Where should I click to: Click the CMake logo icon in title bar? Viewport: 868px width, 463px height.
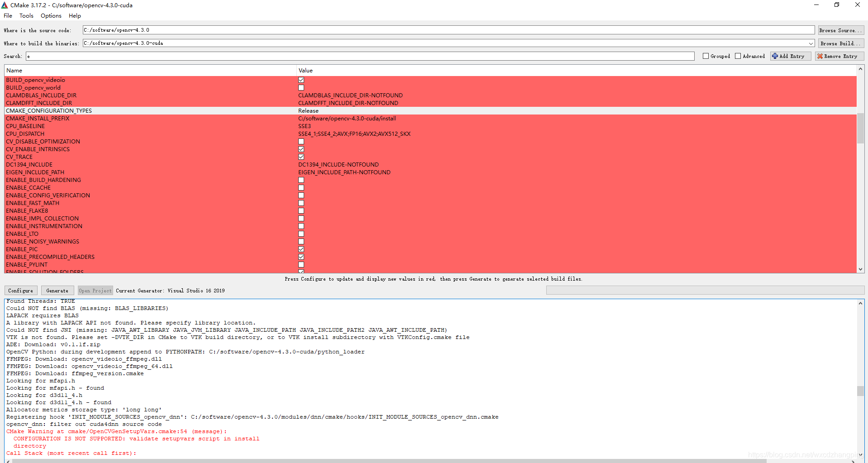(5, 5)
